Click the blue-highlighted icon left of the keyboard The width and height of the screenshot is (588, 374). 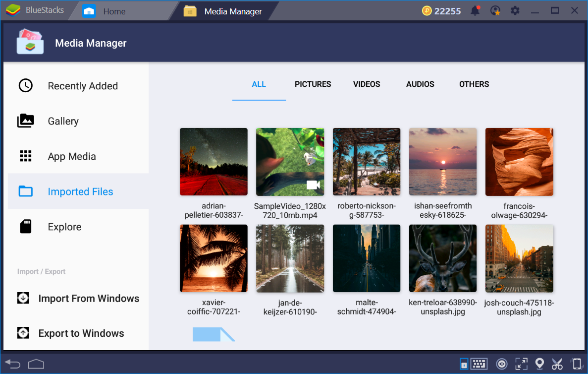[x=464, y=364]
